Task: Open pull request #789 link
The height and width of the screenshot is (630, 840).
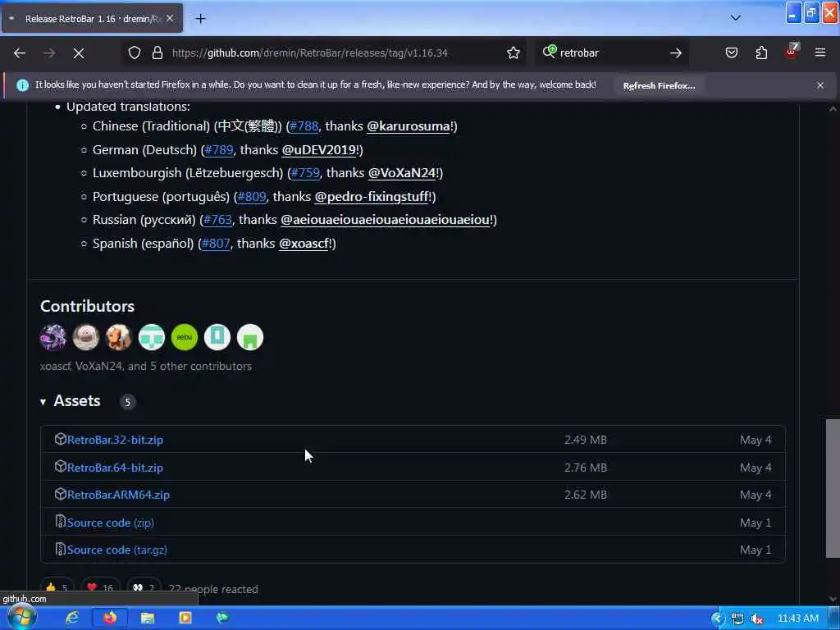Action: 218,150
